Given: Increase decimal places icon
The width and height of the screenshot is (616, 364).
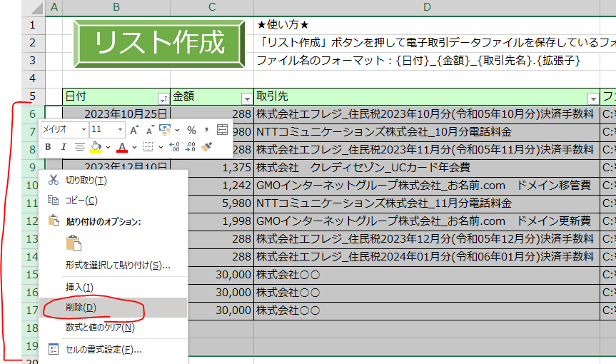Looking at the screenshot, I should [x=174, y=147].
